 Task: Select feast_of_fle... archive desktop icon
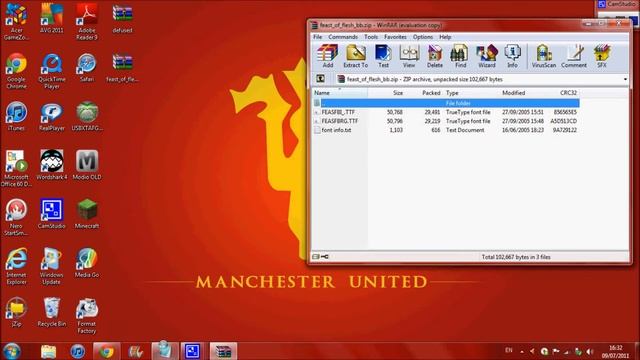pyautogui.click(x=122, y=68)
